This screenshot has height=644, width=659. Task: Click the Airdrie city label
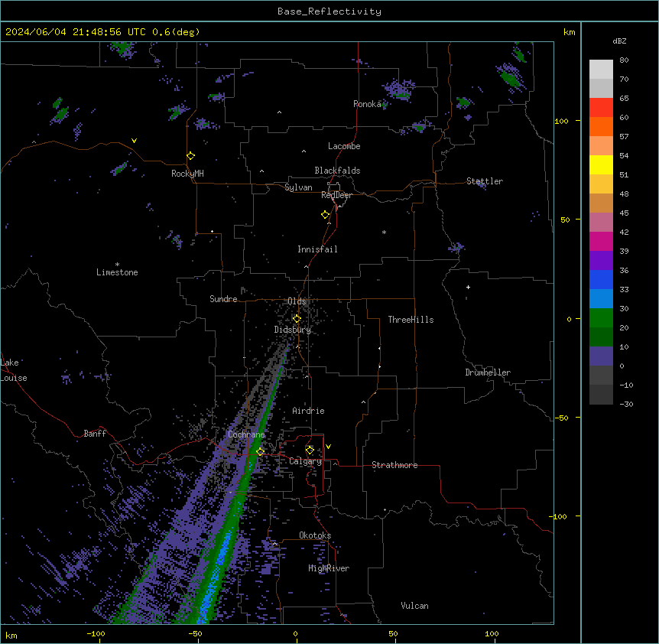click(x=309, y=411)
